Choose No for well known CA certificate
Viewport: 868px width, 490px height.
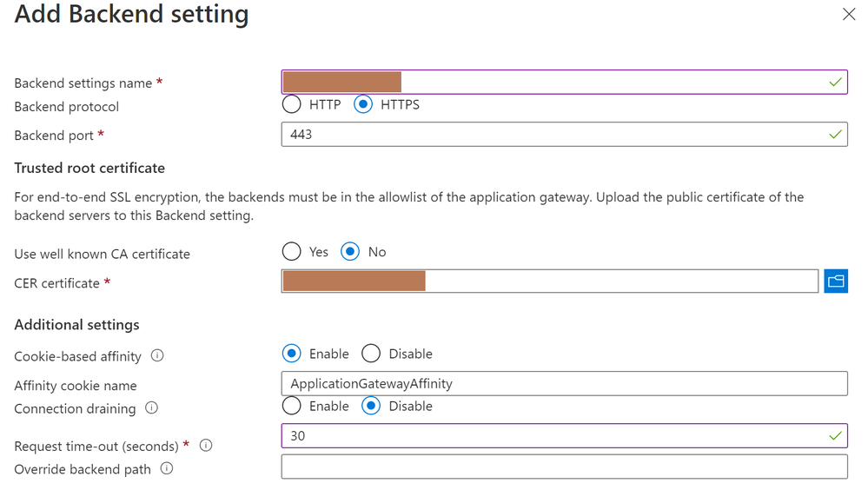(350, 252)
